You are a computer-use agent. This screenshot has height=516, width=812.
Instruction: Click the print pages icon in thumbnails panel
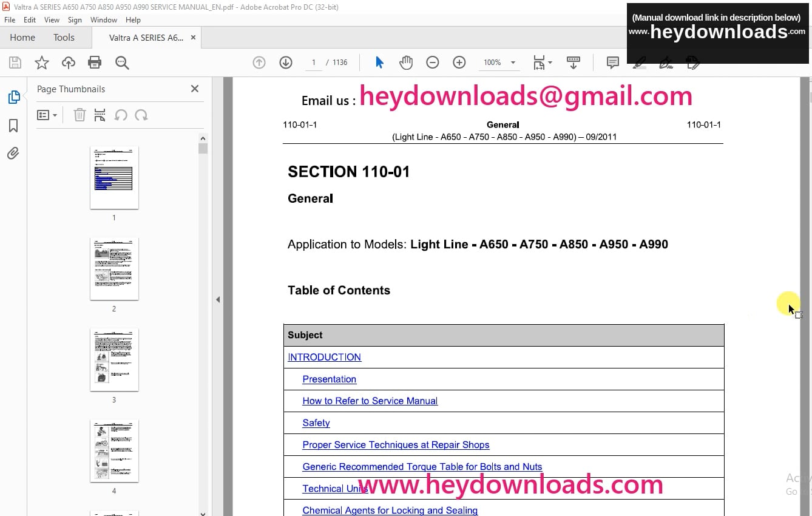click(100, 115)
